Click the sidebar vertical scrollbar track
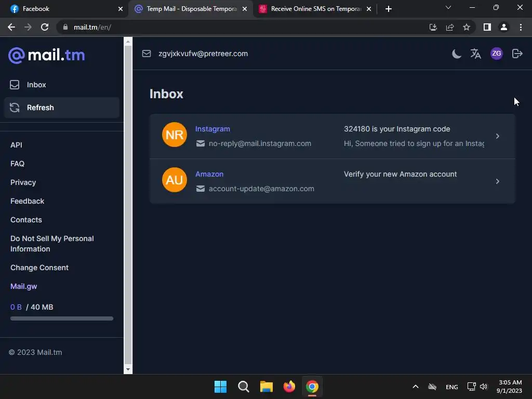 click(128, 205)
